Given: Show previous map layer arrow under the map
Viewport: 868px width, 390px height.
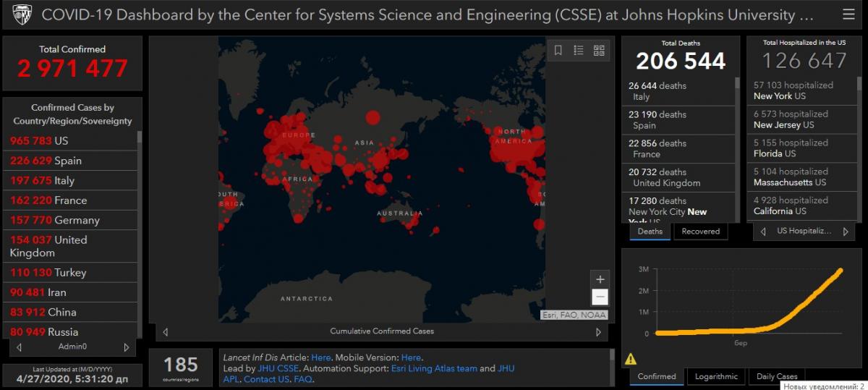Looking at the screenshot, I should coord(166,332).
